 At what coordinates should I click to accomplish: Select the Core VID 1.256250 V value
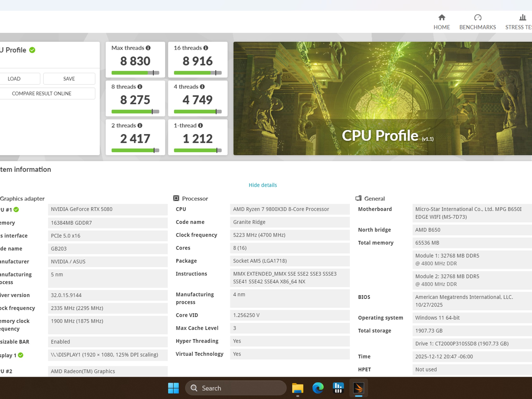pyautogui.click(x=290, y=315)
